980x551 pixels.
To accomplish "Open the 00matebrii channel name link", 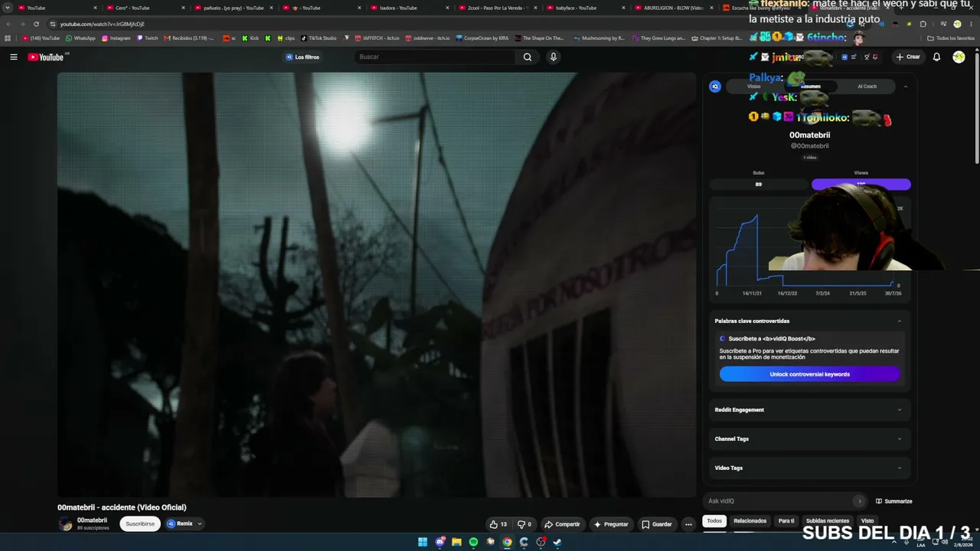I will pyautogui.click(x=92, y=520).
